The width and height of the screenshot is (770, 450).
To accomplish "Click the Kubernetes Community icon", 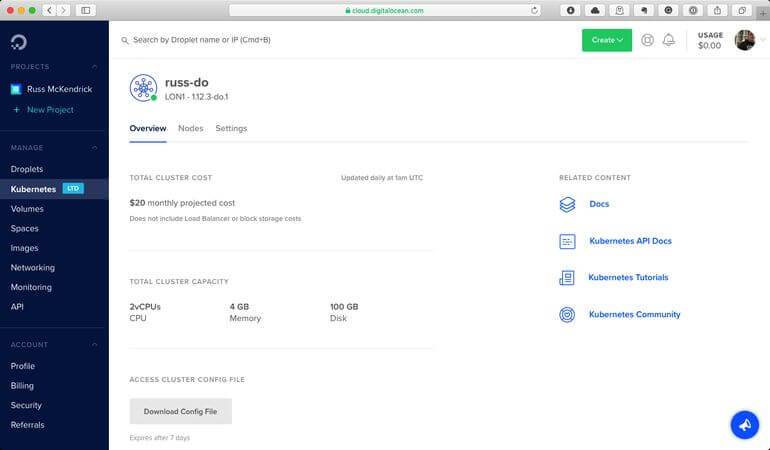I will pos(567,315).
